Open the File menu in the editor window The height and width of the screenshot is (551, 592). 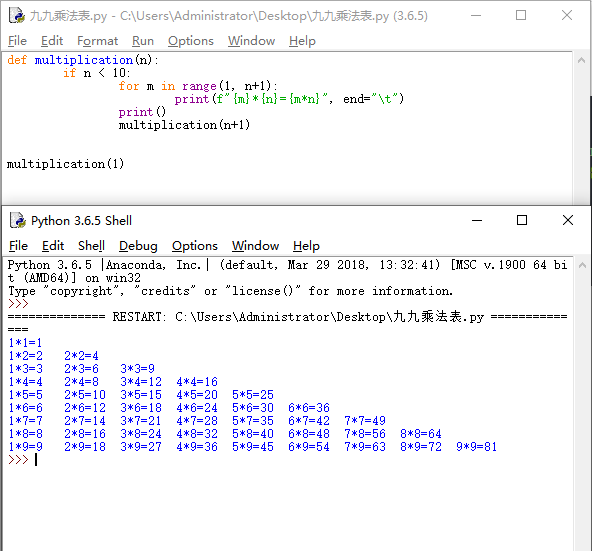pyautogui.click(x=17, y=41)
